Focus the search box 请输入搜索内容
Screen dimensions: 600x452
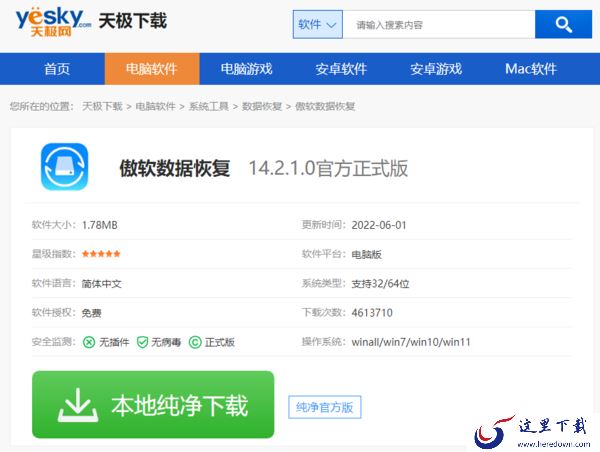tap(439, 24)
